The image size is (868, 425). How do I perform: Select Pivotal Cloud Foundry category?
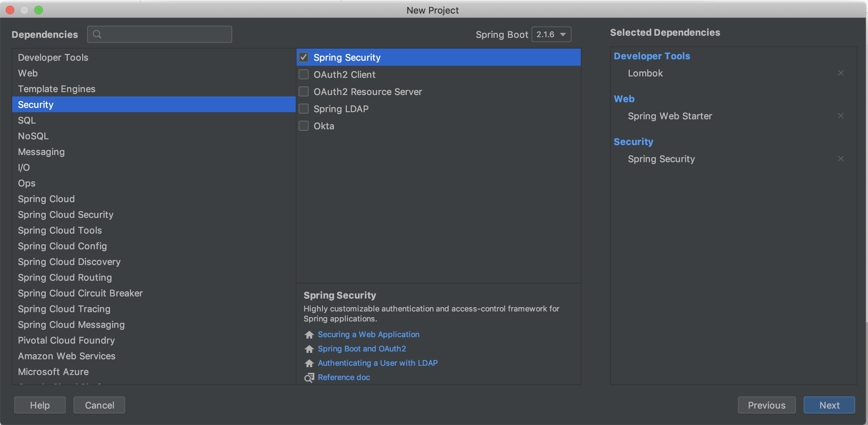coord(154,340)
